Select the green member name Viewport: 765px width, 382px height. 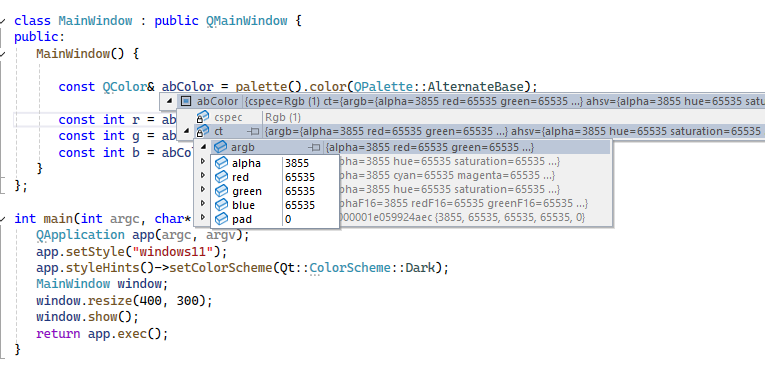click(247, 191)
